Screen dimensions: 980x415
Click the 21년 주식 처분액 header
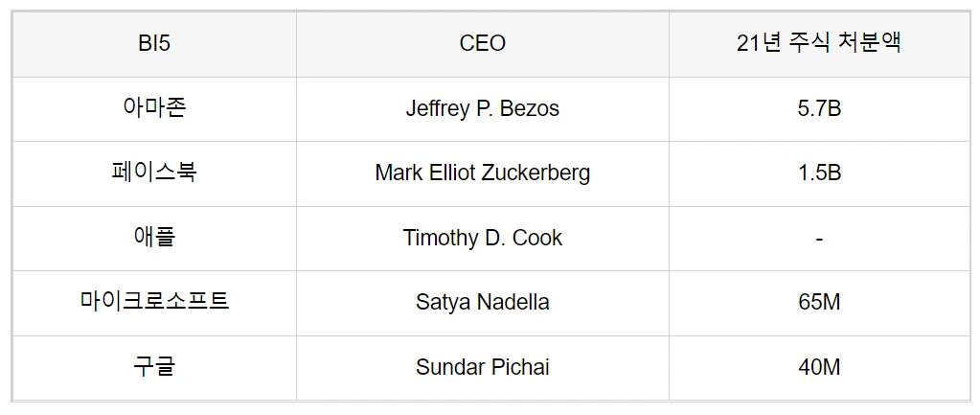click(x=818, y=44)
